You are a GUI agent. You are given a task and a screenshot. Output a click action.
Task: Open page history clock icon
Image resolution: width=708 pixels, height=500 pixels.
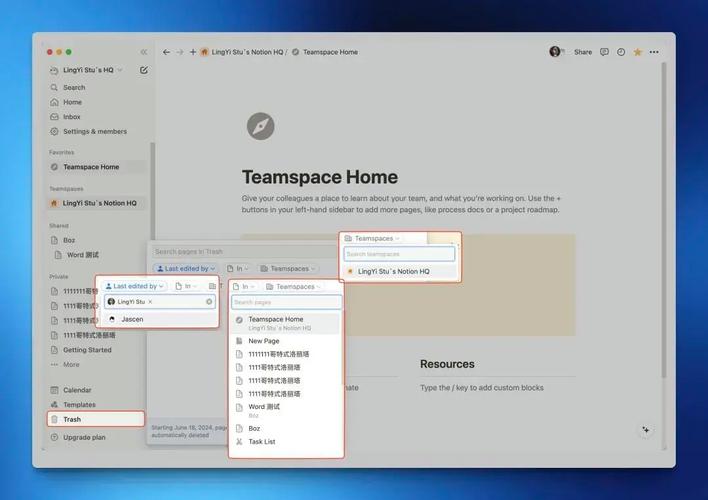(621, 52)
